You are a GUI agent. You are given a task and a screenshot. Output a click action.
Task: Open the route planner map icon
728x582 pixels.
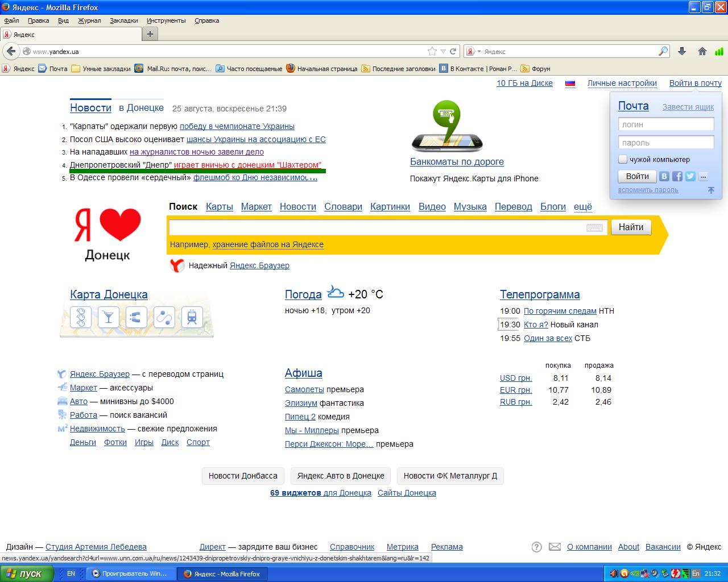tap(164, 317)
